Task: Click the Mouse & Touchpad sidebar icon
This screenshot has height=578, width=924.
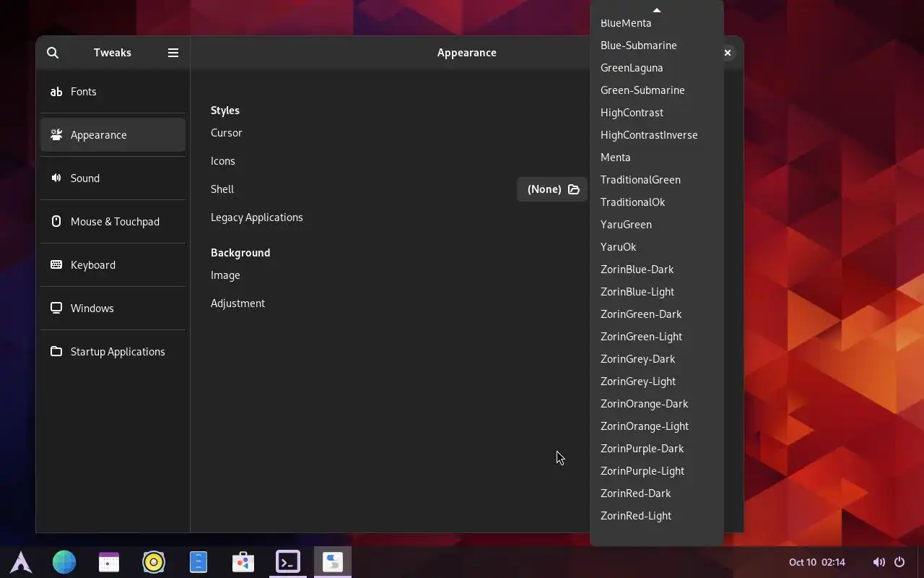Action: 56,222
